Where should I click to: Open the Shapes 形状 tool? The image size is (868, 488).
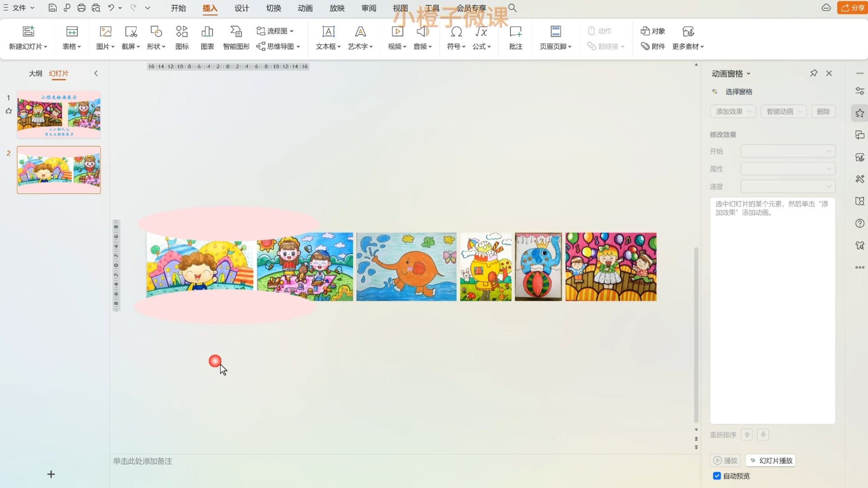tap(156, 32)
